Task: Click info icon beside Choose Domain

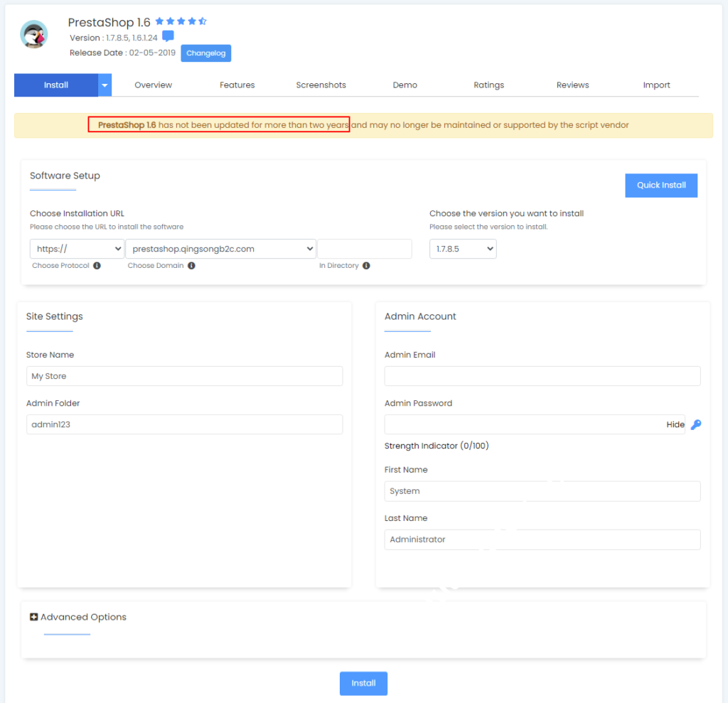Action: coord(191,266)
